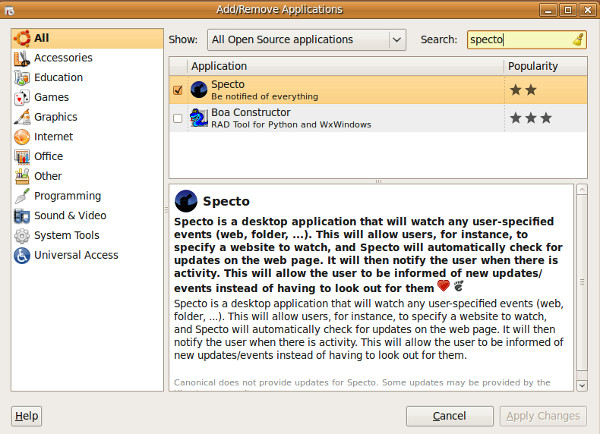This screenshot has width=600, height=434.
Task: Click the Other category label
Action: click(48, 176)
